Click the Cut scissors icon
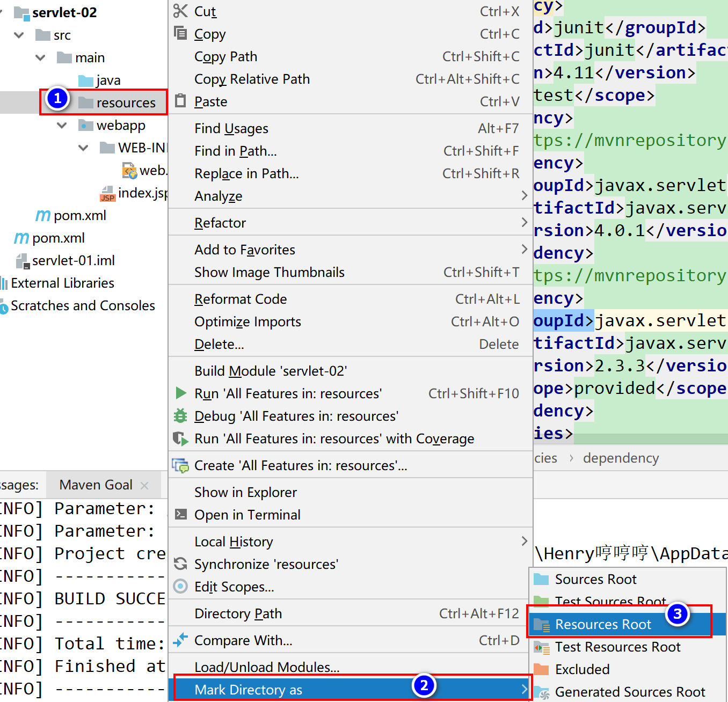Screen dimensions: 728x702 click(180, 11)
